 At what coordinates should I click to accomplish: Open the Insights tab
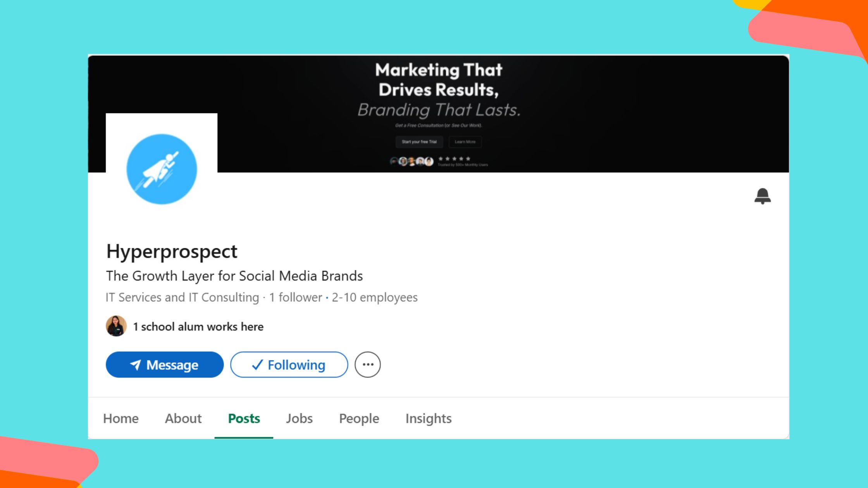428,419
